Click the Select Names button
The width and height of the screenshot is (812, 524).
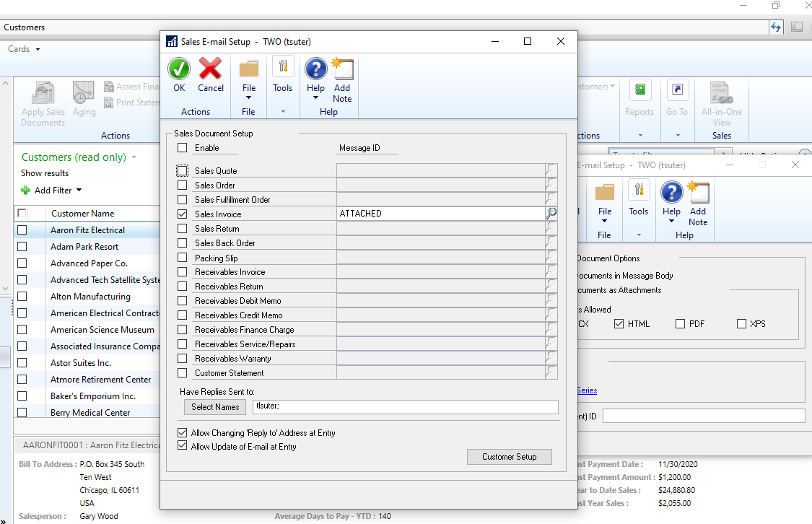[215, 407]
